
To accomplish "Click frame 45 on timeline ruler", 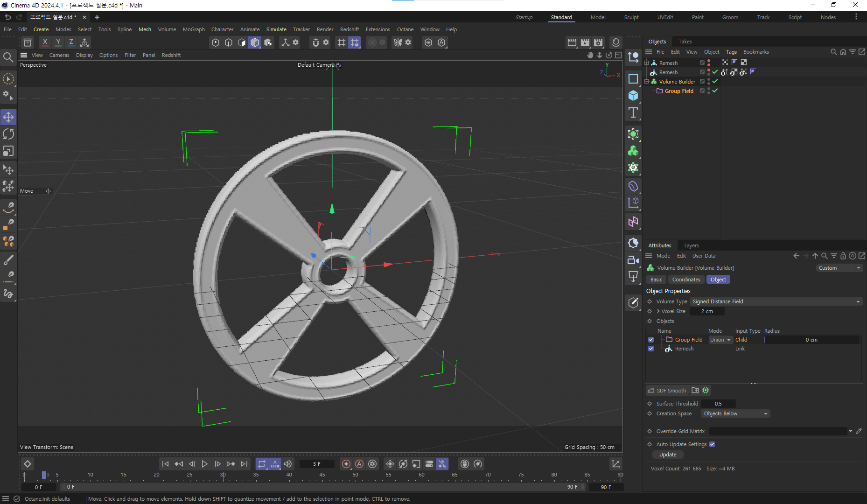I will [322, 475].
